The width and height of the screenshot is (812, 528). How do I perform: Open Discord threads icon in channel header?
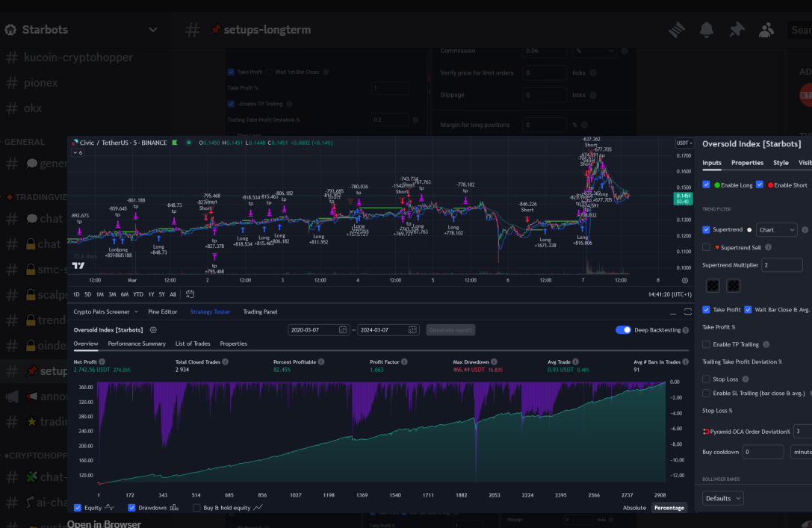point(676,30)
